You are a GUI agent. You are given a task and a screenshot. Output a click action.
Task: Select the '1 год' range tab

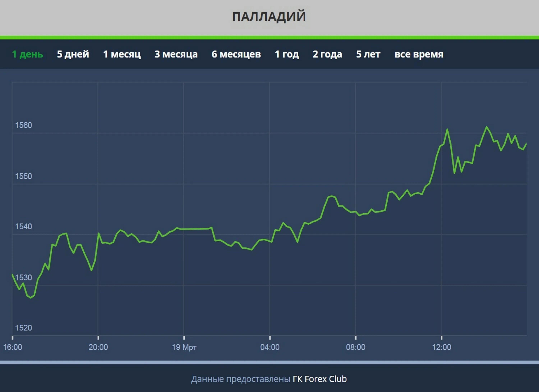pos(287,54)
